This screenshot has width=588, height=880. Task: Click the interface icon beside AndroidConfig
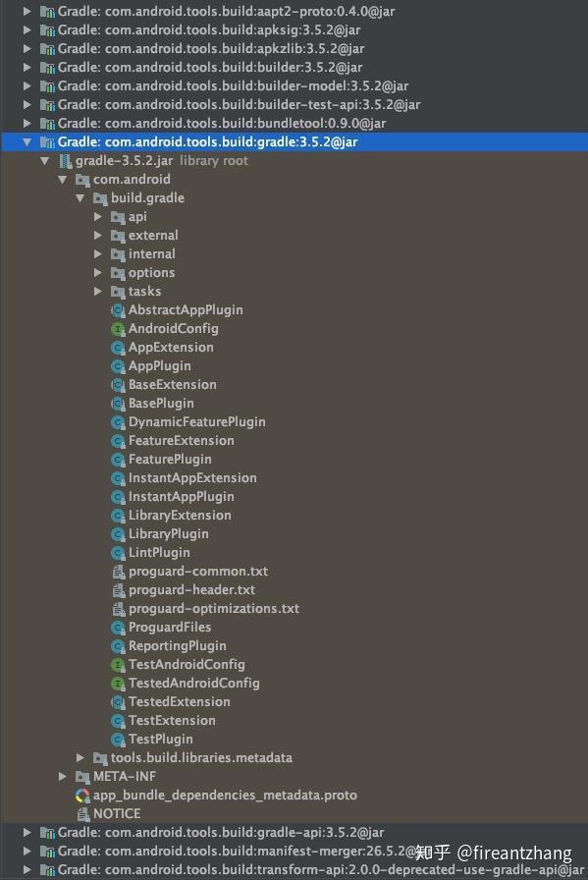[x=118, y=329]
